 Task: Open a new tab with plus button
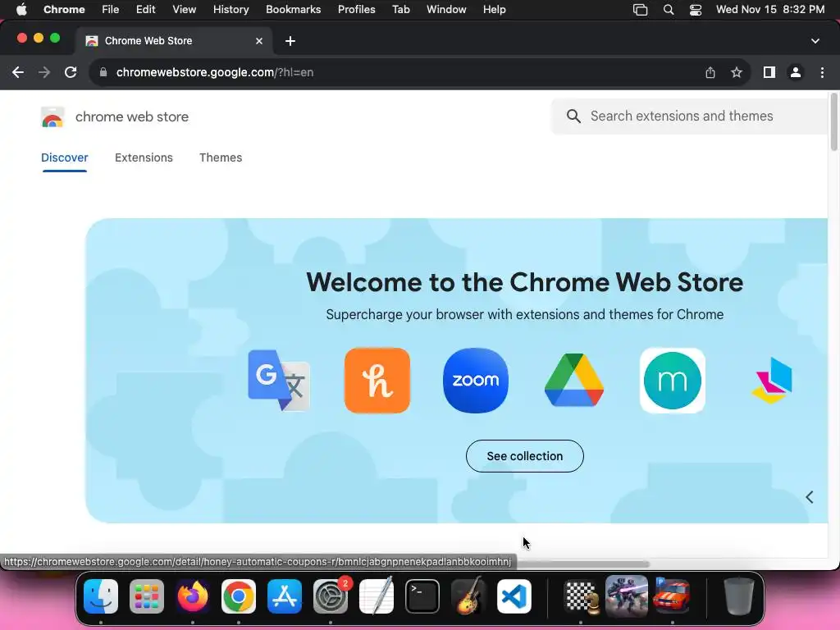tap(290, 41)
